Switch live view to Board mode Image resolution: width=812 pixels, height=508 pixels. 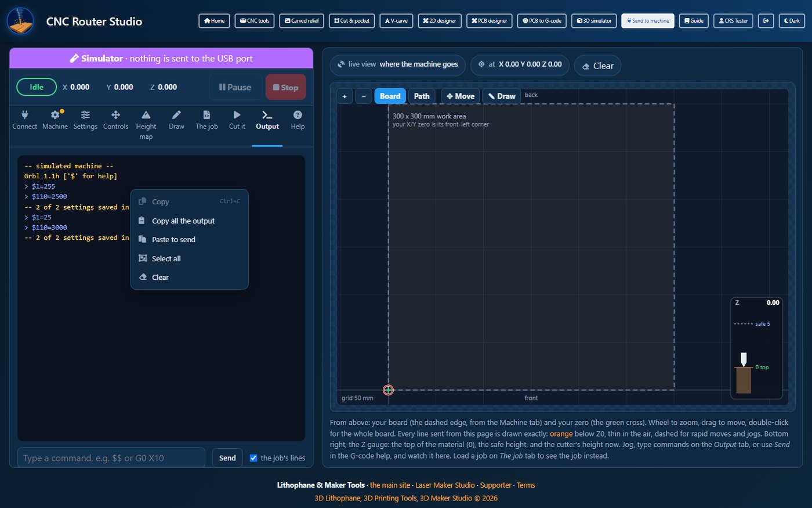point(390,96)
